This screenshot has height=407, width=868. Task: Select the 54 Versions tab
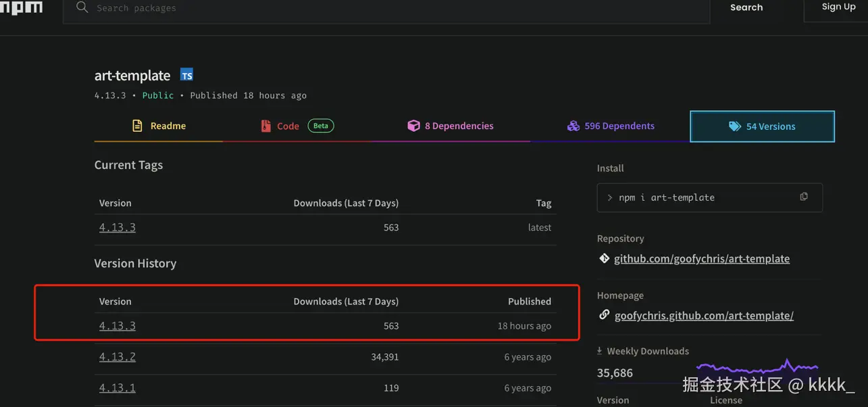point(762,126)
